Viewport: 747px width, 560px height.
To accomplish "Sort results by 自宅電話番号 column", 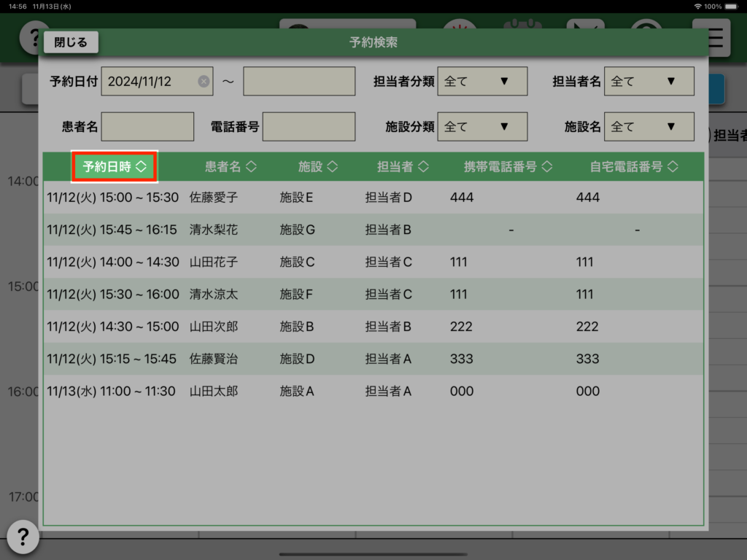I will tap(634, 167).
